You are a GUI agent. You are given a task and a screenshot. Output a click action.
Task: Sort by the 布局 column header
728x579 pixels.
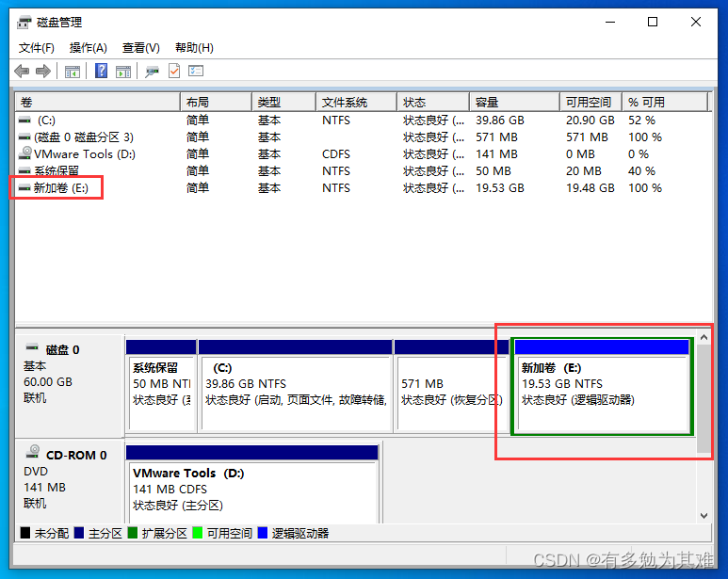pos(216,102)
